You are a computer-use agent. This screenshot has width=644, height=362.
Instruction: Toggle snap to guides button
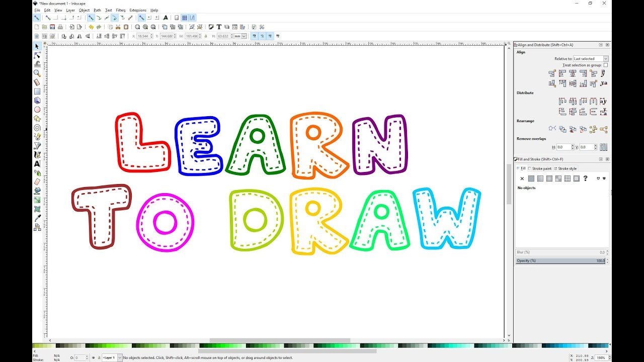193,18
